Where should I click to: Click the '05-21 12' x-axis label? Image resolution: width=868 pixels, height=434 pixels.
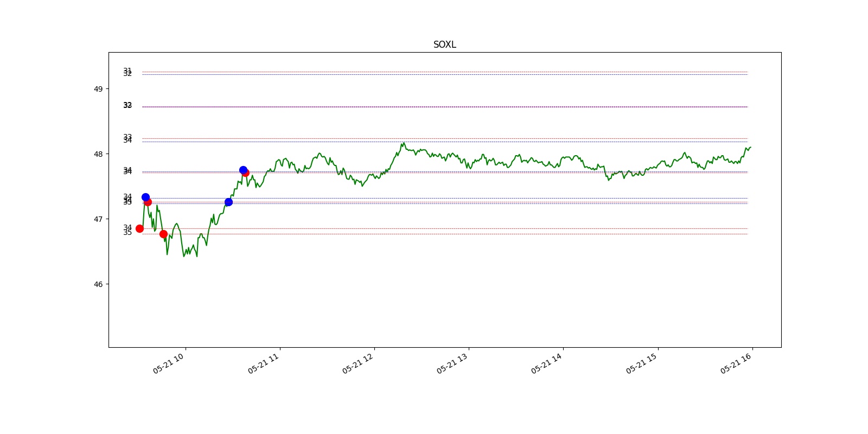coord(358,363)
